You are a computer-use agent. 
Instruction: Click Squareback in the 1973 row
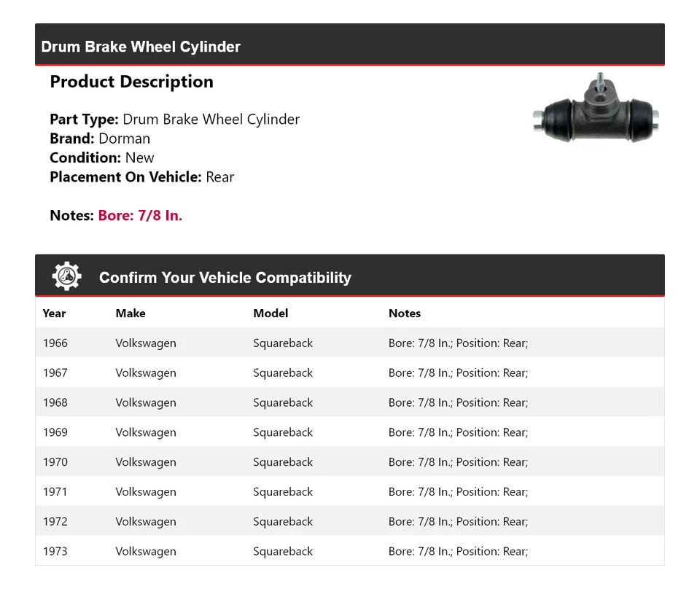click(x=283, y=552)
